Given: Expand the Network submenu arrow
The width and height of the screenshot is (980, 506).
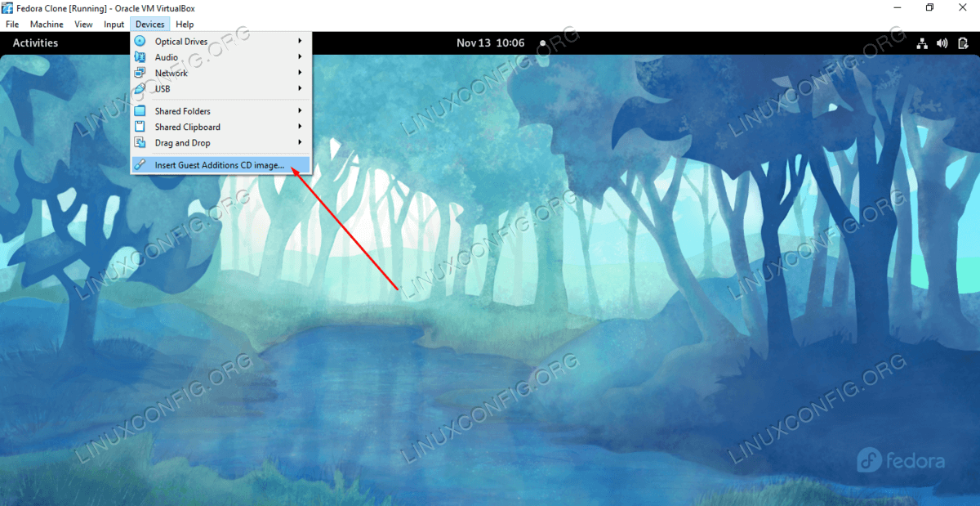Looking at the screenshot, I should (x=300, y=73).
